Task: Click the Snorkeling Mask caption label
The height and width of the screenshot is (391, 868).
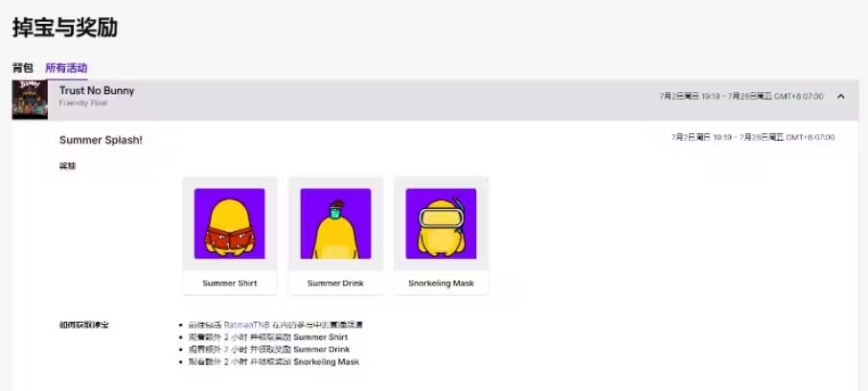Action: point(441,284)
